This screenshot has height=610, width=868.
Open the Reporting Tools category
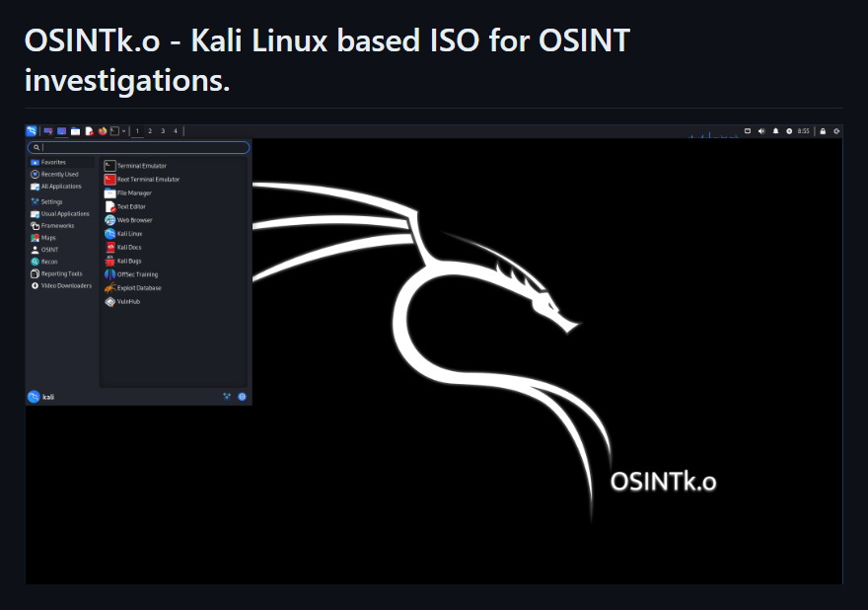coord(61,273)
